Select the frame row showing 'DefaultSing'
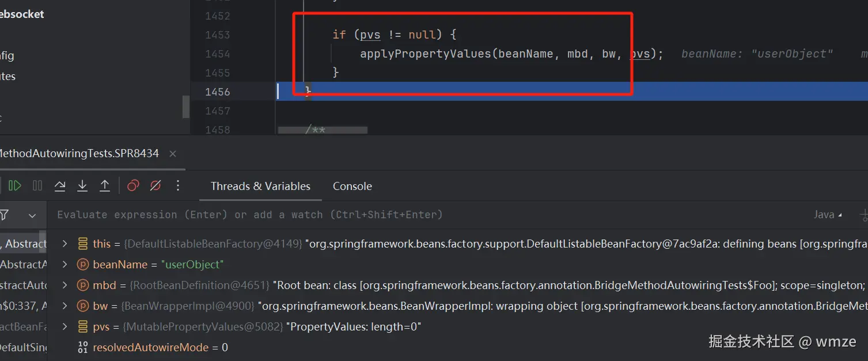 tap(24, 347)
